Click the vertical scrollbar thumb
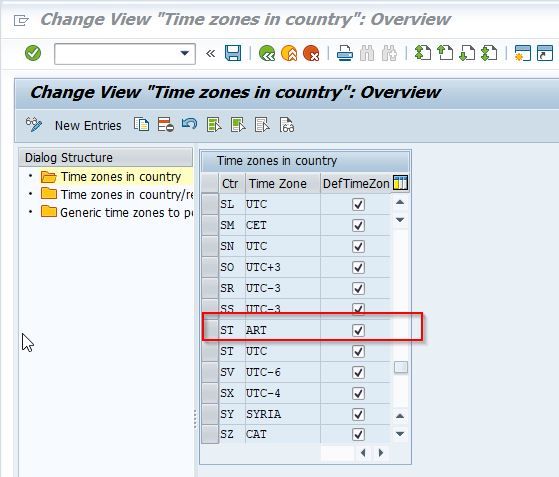559x477 pixels. click(x=401, y=367)
